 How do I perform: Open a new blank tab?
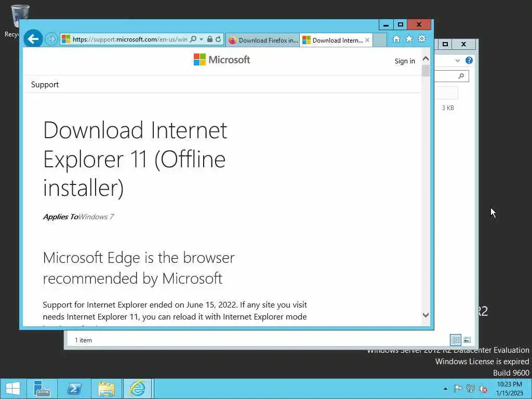coord(380,40)
